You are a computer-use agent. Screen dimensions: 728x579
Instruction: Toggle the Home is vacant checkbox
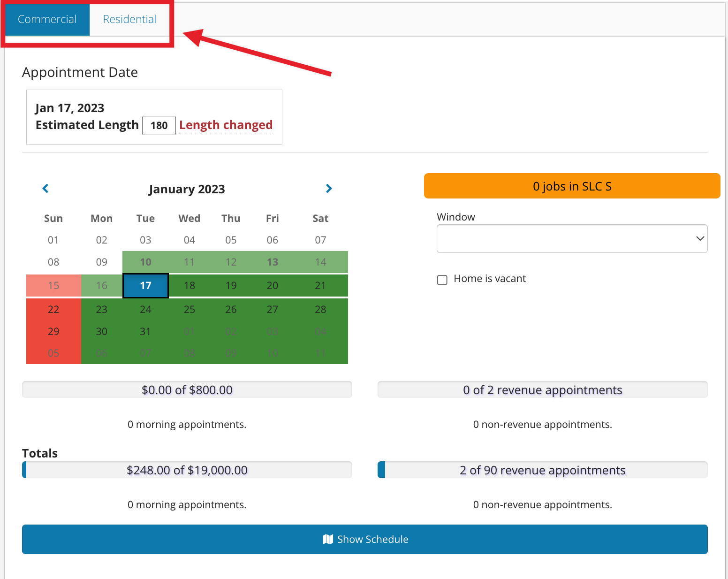[442, 280]
